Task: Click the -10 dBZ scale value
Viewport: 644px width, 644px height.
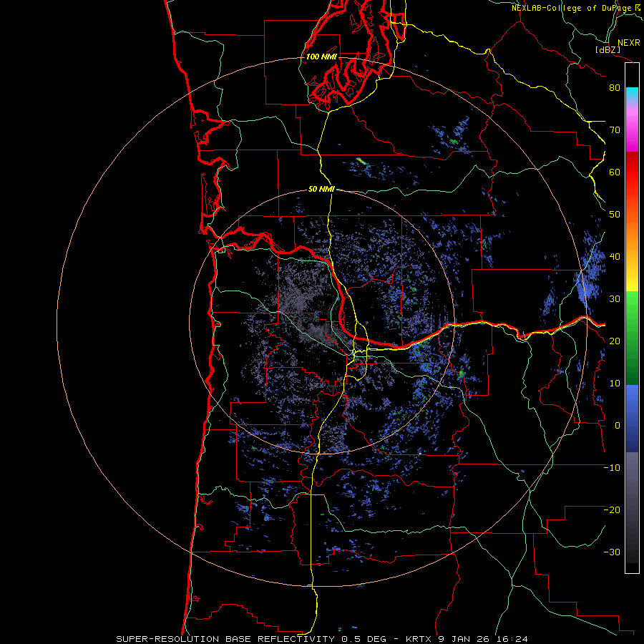Action: 612,467
